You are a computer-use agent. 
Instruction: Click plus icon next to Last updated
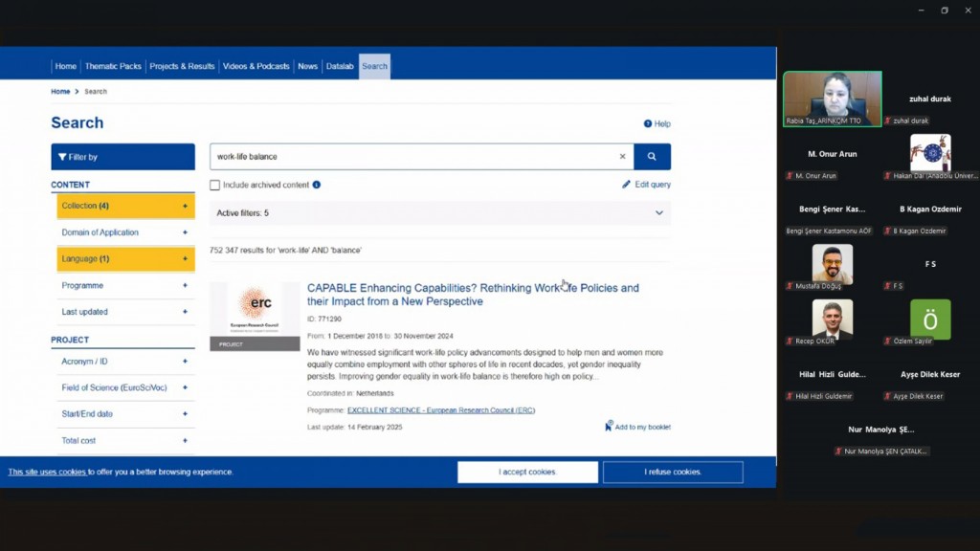pyautogui.click(x=185, y=312)
